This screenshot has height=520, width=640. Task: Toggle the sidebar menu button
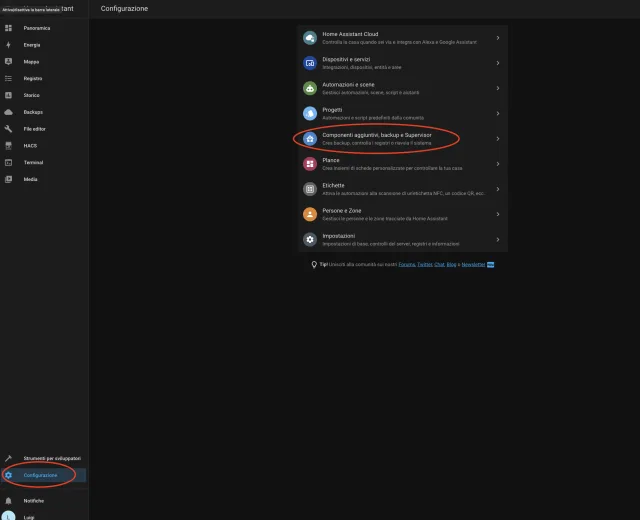pos(9,8)
